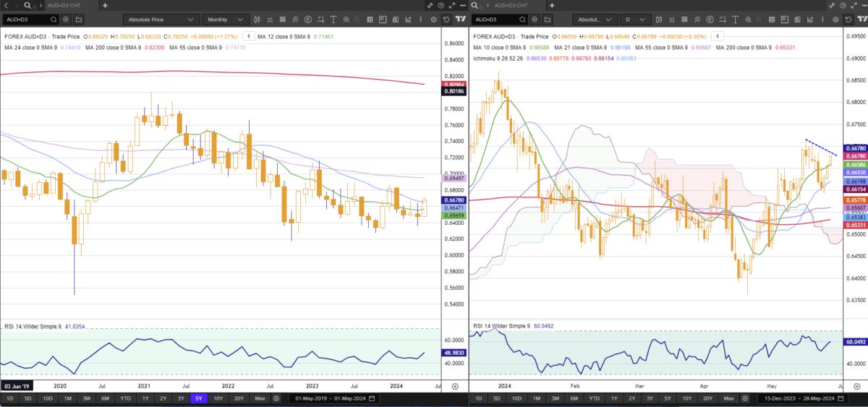Click the add/target icon beside left symbol search box
The width and height of the screenshot is (868, 407).
[66, 20]
